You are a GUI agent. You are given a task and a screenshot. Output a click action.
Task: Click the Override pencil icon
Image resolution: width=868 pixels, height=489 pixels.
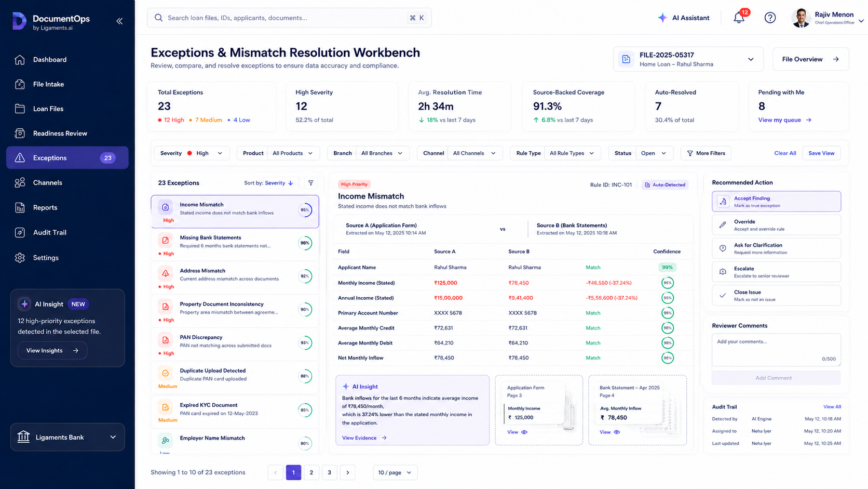723,225
